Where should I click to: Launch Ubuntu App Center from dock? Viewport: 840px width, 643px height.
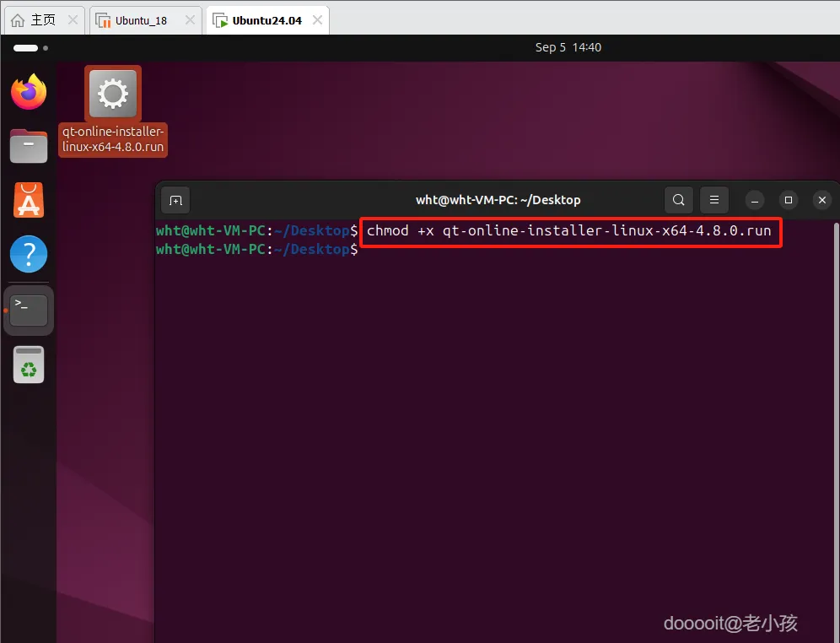[29, 200]
